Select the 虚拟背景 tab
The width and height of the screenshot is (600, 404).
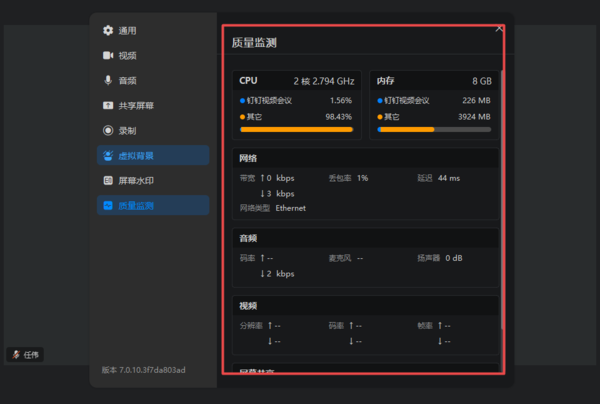point(153,155)
